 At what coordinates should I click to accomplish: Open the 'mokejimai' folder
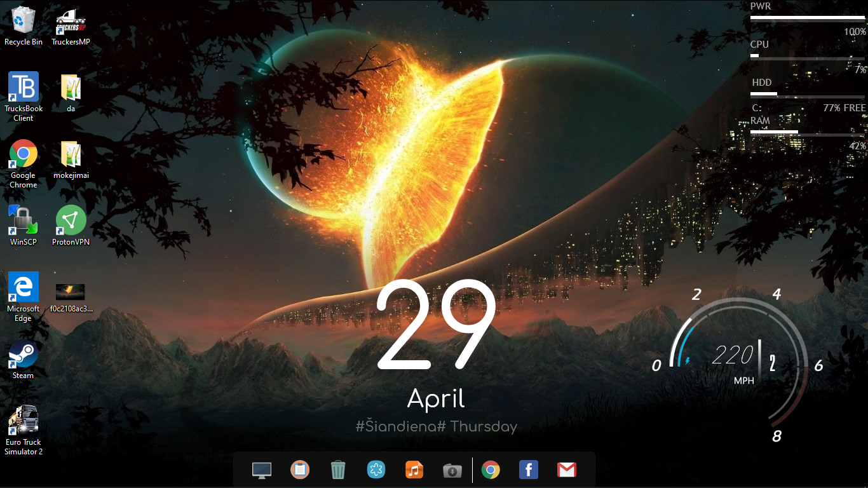point(71,159)
